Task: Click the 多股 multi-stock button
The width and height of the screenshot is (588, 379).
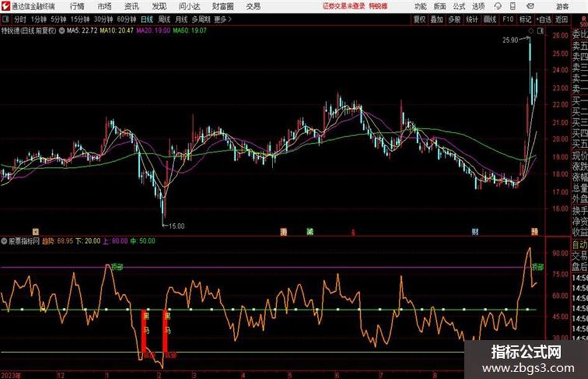Action: click(x=454, y=19)
